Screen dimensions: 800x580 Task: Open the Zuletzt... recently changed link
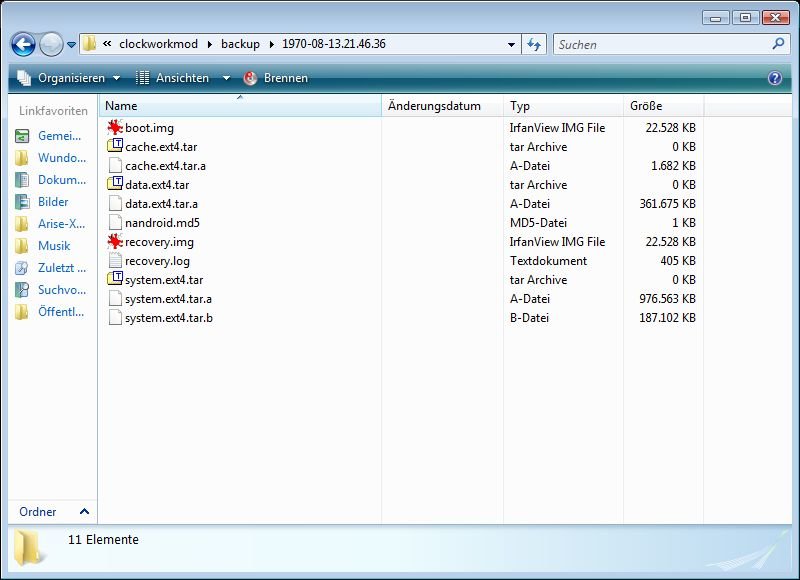[x=62, y=267]
